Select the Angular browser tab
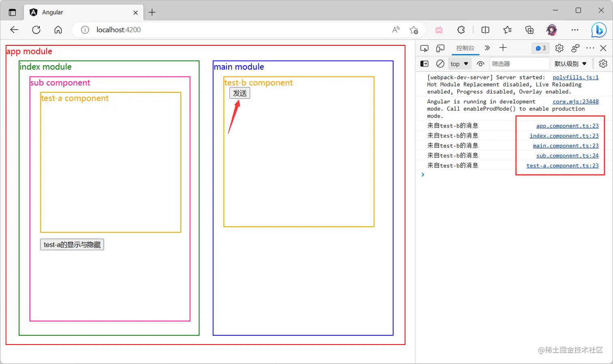 [84, 12]
